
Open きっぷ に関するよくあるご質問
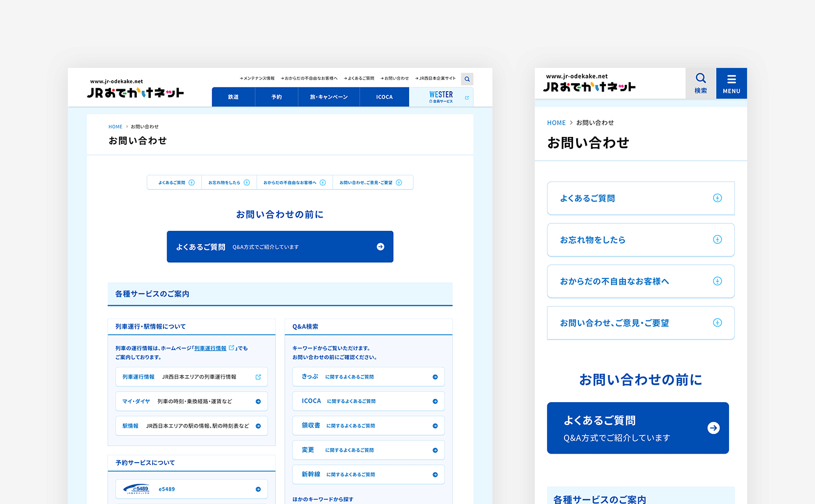368,377
